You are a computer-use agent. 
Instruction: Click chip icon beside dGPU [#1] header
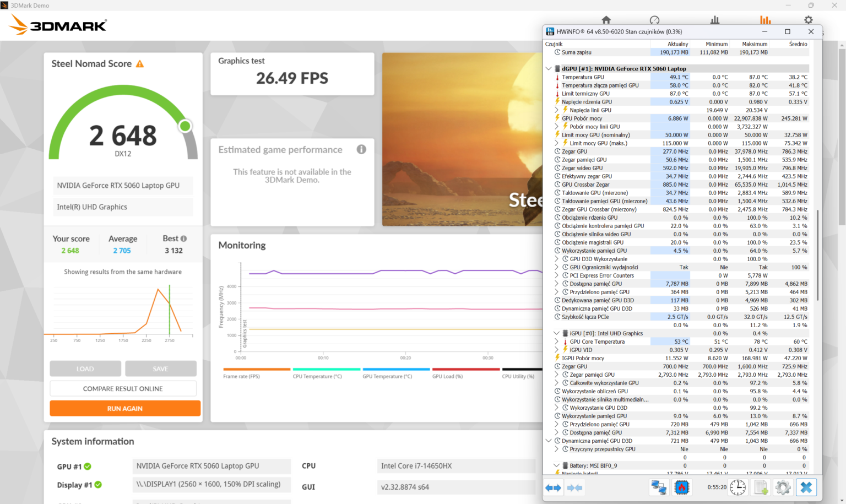point(557,69)
